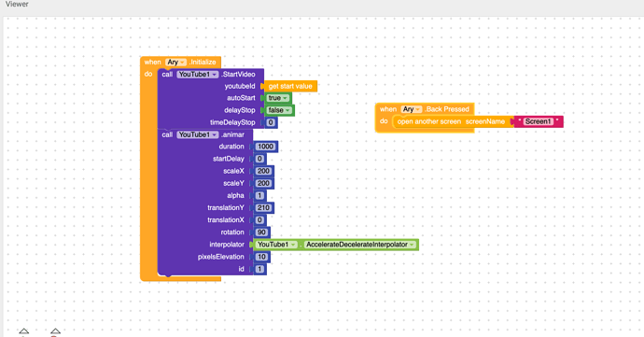This screenshot has width=644, height=337.
Task: Click the 'pixelsElevation' parameter label
Action: 221,257
